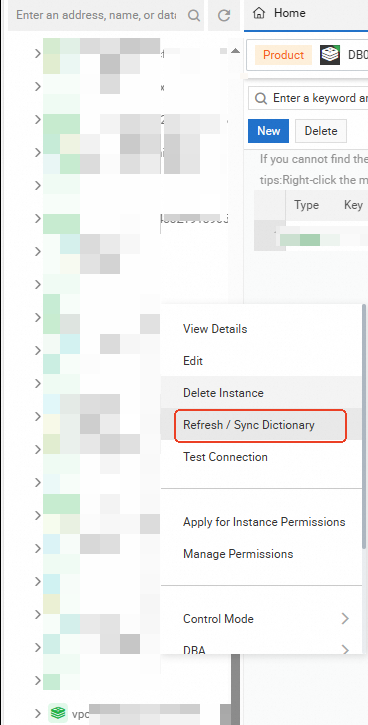368x725 pixels.
Task: Click the Redis database stack icon beside Product
Action: [x=330, y=55]
